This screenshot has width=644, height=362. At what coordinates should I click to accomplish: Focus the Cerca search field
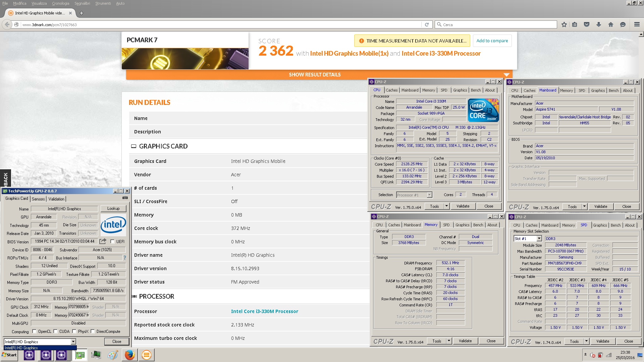pyautogui.click(x=496, y=24)
